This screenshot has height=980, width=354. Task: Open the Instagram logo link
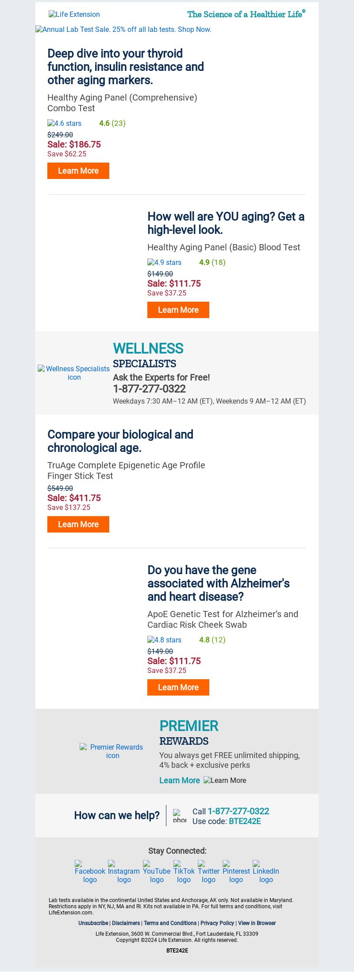124,871
